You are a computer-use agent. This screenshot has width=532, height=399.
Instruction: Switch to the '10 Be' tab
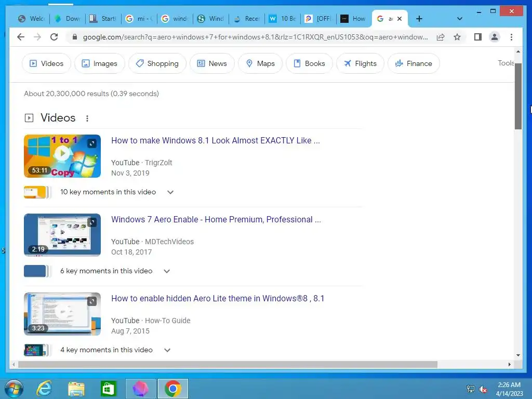[283, 19]
